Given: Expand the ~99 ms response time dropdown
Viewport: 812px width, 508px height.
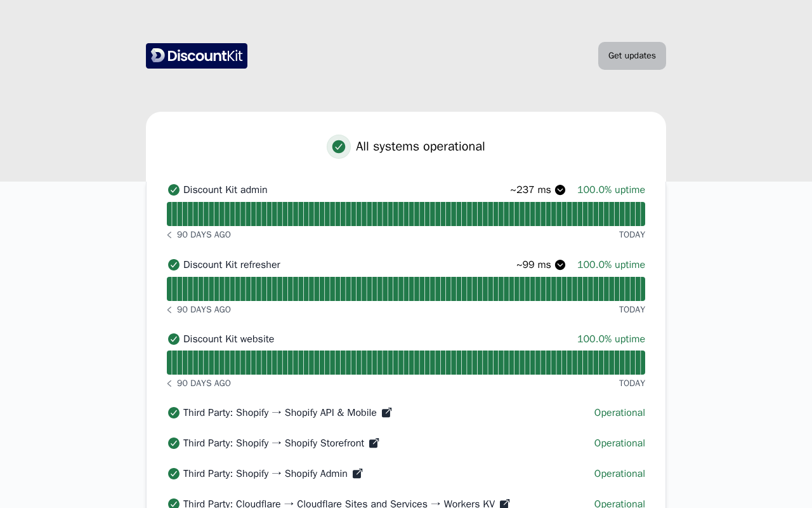Looking at the screenshot, I should click(560, 265).
